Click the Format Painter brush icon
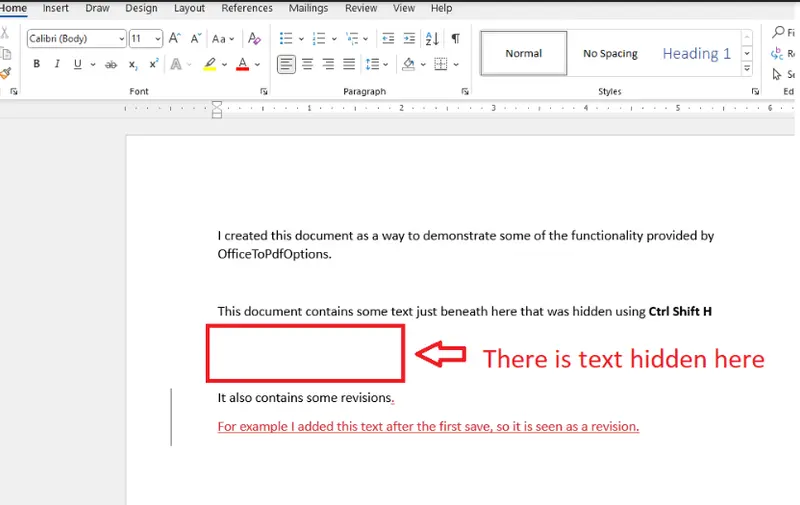This screenshot has height=505, width=800. point(6,73)
